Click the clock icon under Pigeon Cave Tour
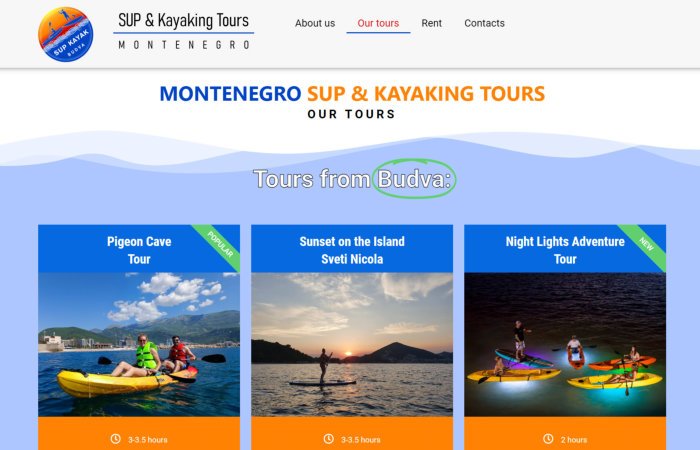This screenshot has width=700, height=450. pyautogui.click(x=116, y=439)
